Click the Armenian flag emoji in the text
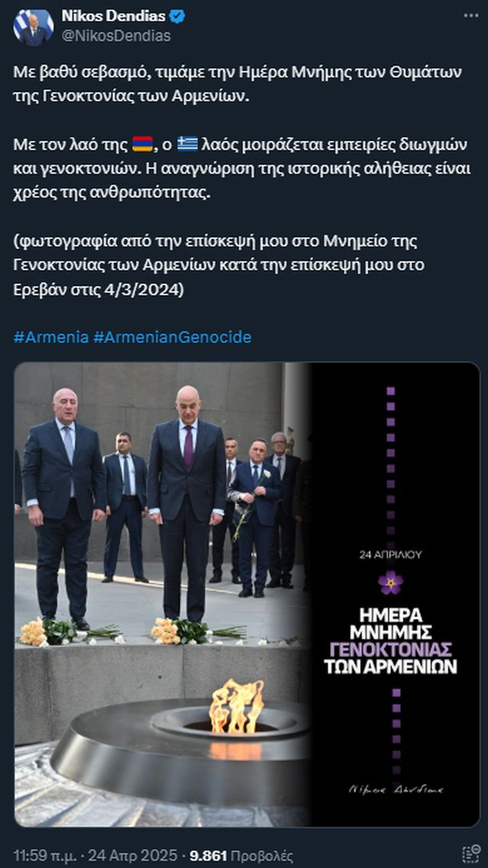Screen dimensions: 488x868 pos(143,145)
